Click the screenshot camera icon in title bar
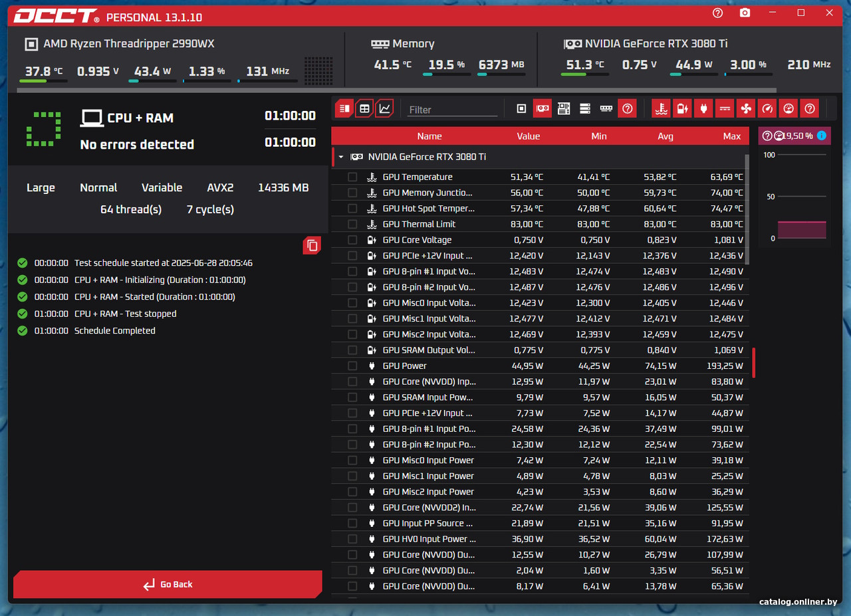This screenshot has width=851, height=616. click(x=745, y=13)
